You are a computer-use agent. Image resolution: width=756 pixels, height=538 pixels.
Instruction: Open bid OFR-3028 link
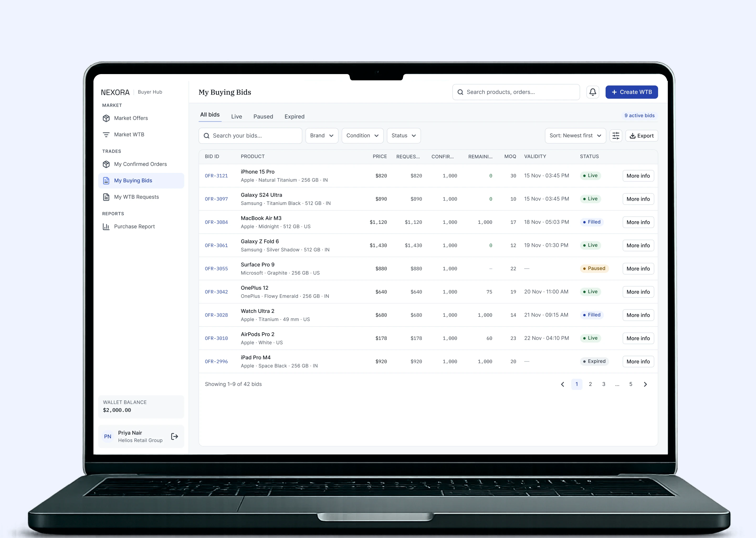coord(216,315)
